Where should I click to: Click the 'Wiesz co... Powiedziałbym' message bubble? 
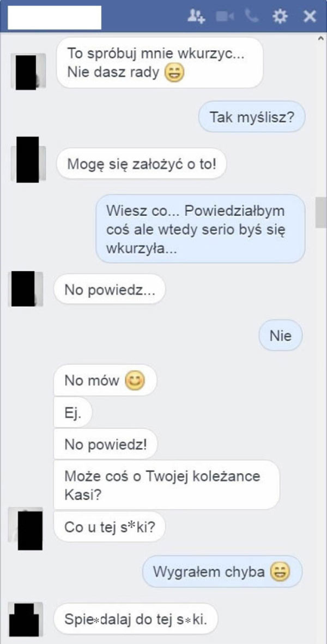201,229
